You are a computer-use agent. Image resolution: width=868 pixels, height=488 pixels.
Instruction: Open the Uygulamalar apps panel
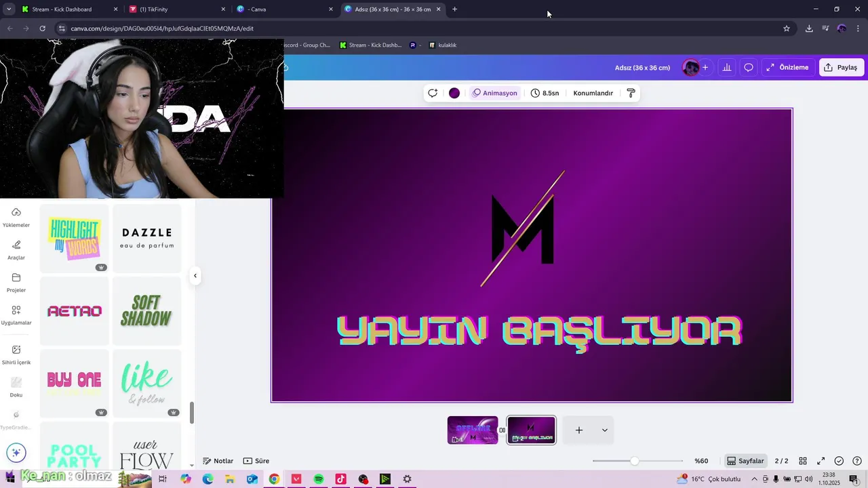[16, 315]
